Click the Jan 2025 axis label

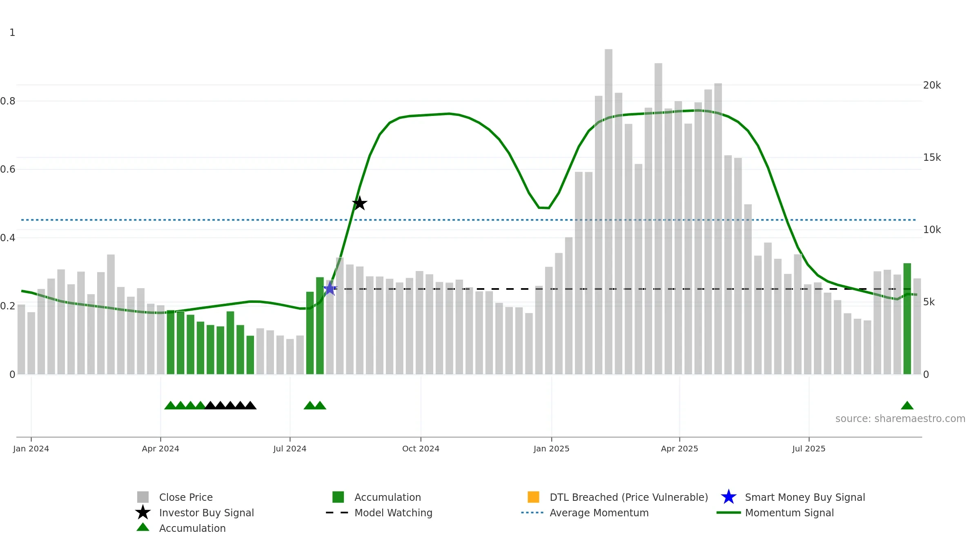coord(551,449)
